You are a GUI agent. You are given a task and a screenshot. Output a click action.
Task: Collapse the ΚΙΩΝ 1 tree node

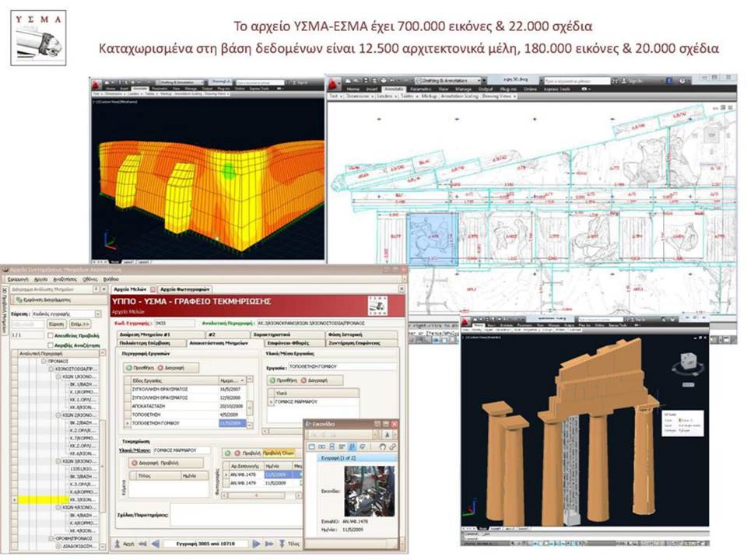[58, 376]
